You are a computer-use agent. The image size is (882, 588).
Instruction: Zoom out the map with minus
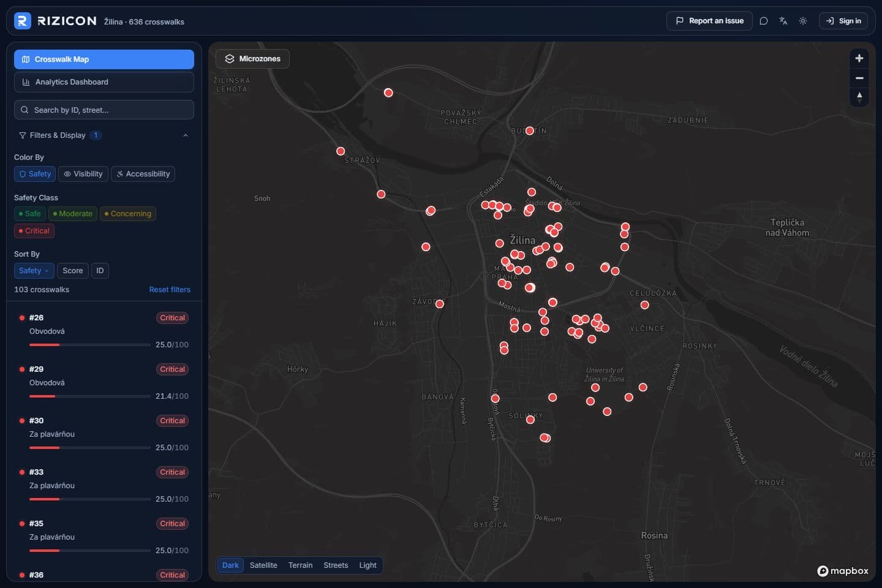pos(859,78)
